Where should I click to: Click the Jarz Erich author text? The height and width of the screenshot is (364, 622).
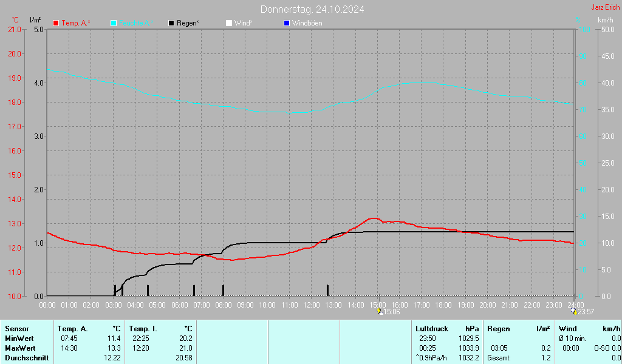[x=605, y=7]
